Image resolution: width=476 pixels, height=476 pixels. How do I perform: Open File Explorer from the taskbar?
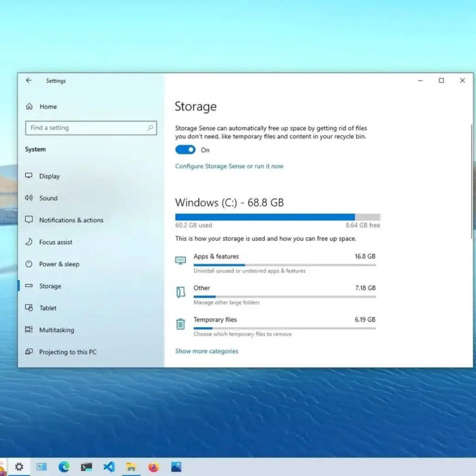pos(131,467)
